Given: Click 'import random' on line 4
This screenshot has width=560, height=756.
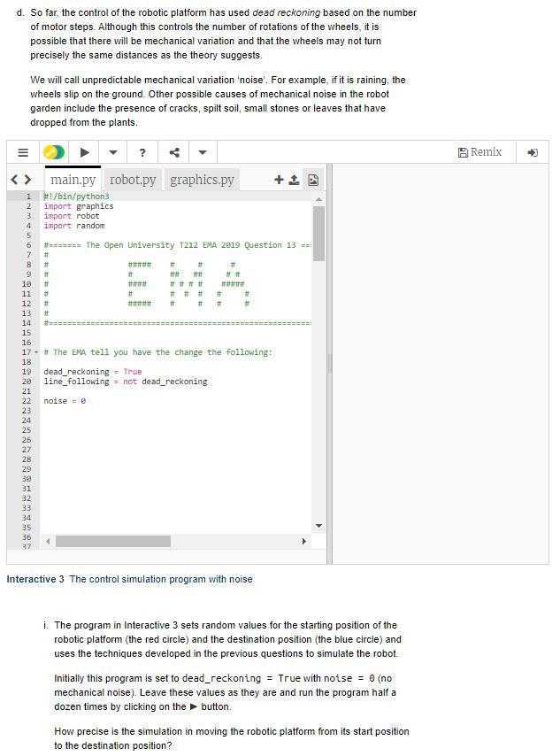Looking at the screenshot, I should (x=73, y=226).
